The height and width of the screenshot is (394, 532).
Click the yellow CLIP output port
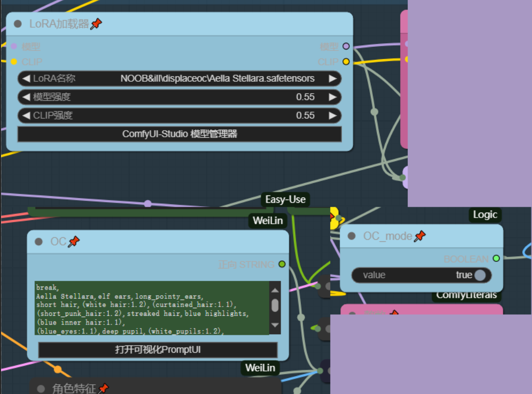point(346,62)
